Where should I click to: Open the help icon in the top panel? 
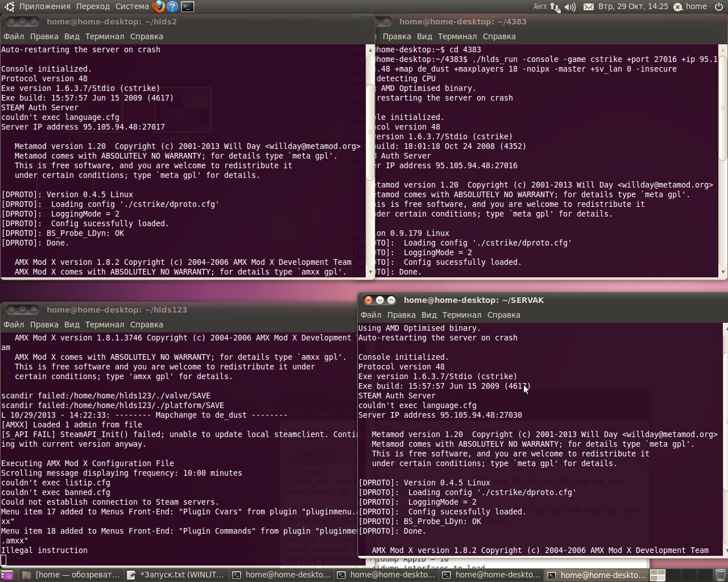tap(172, 7)
